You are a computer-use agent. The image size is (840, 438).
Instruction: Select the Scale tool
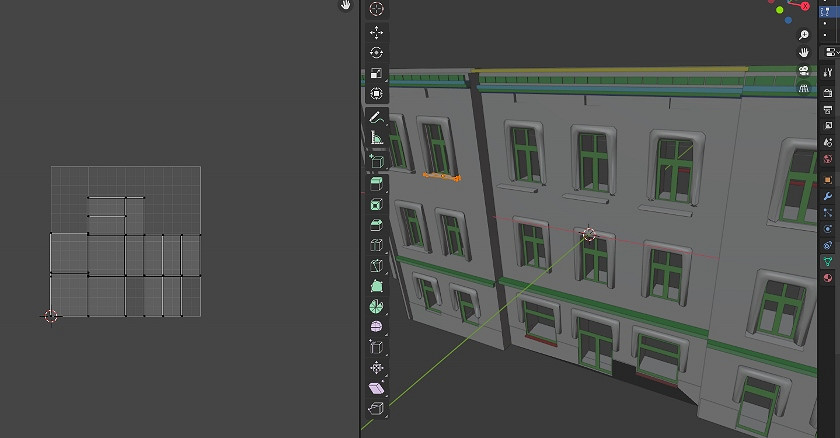click(x=377, y=73)
